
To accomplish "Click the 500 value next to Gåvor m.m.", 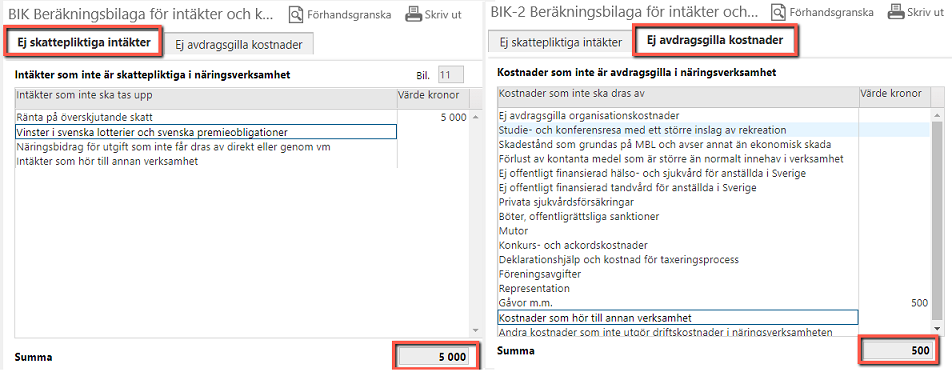I will click(x=920, y=303).
